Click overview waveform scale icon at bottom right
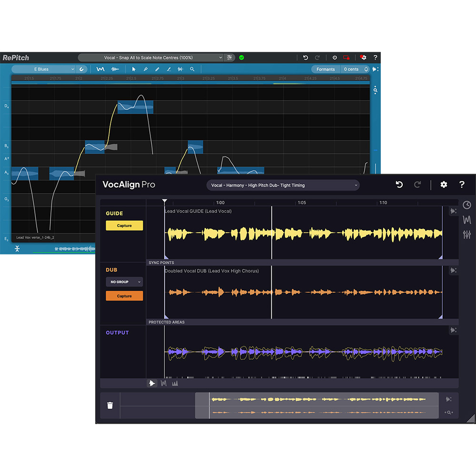 pos(449,399)
